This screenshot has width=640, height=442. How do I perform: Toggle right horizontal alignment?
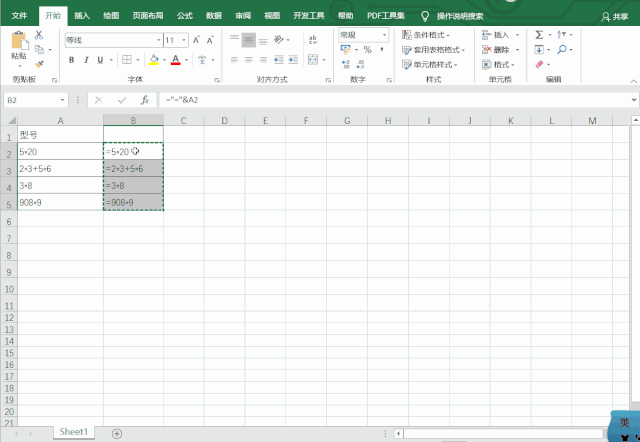(x=263, y=60)
